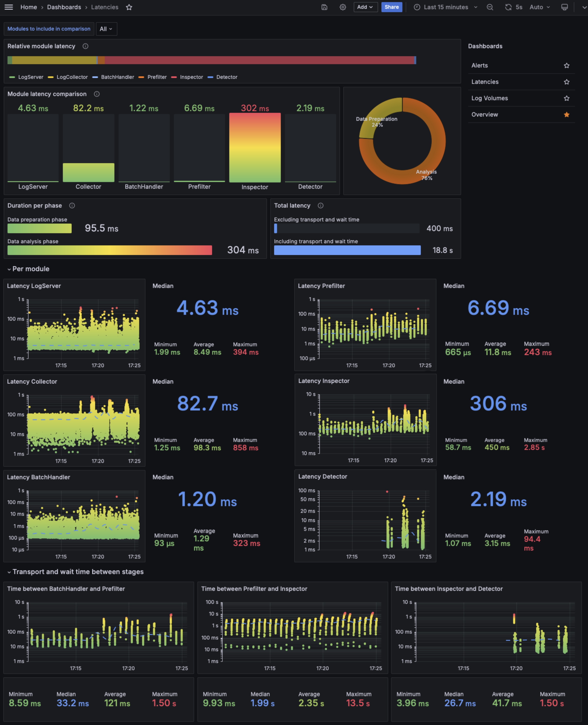
Task: Click Modules to include in comparison label
Action: (x=49, y=29)
